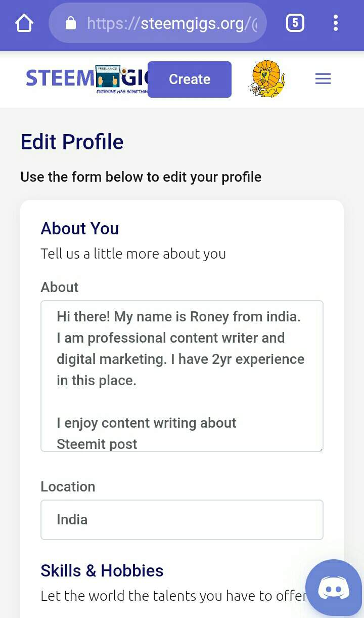The image size is (364, 618).
Task: Focus the About text area
Action: [182, 376]
